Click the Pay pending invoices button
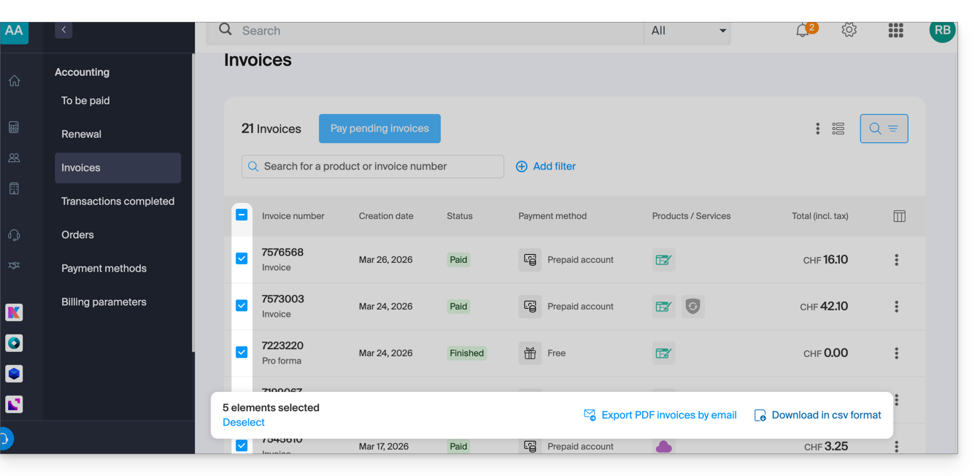980x476 pixels. [379, 128]
